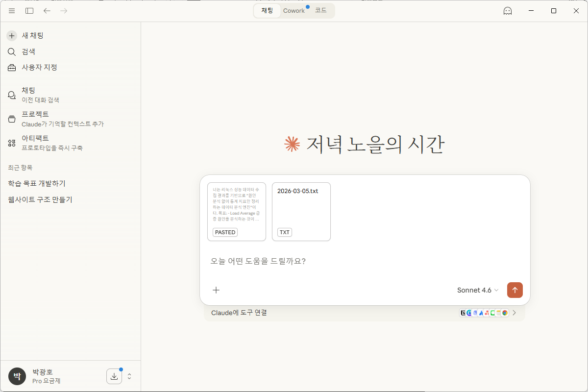Maximize the application window
Screen dimensions: 588x392
[x=554, y=11]
